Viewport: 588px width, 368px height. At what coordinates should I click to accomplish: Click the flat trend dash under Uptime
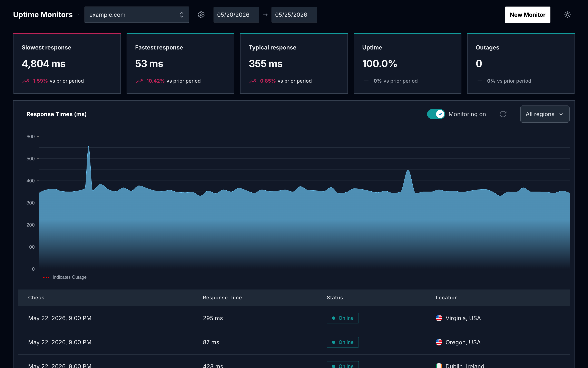coord(366,81)
